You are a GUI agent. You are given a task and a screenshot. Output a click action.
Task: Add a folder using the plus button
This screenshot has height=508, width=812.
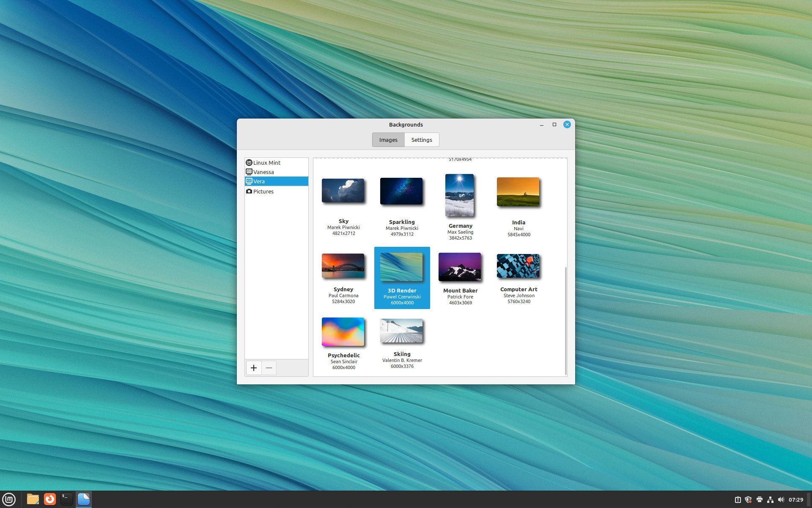(x=254, y=368)
